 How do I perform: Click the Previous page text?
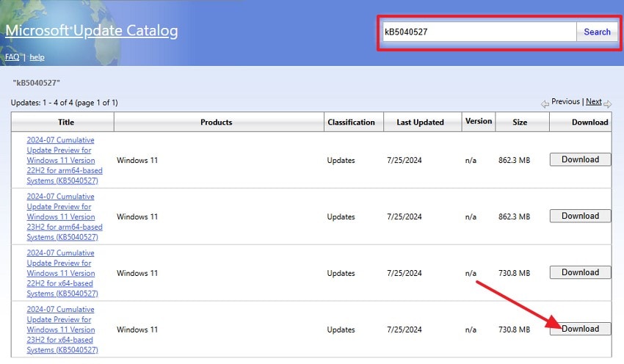click(565, 101)
